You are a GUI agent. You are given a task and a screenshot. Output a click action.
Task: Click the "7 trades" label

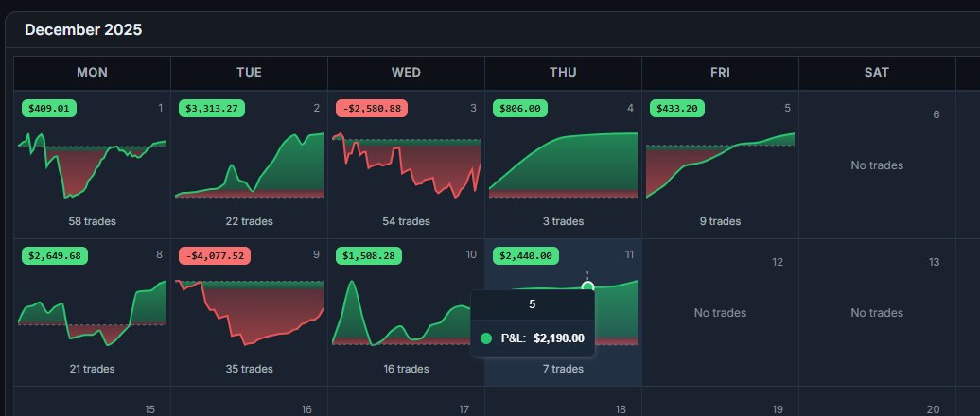563,369
